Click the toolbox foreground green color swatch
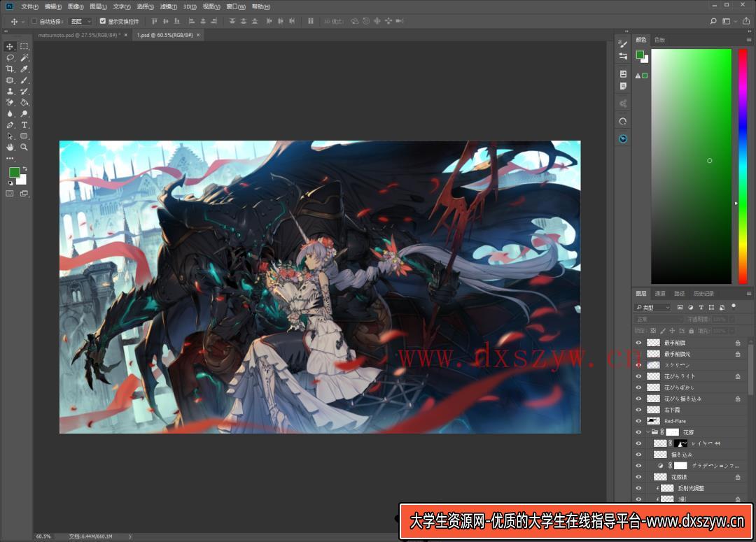This screenshot has width=756, height=542. click(x=14, y=172)
